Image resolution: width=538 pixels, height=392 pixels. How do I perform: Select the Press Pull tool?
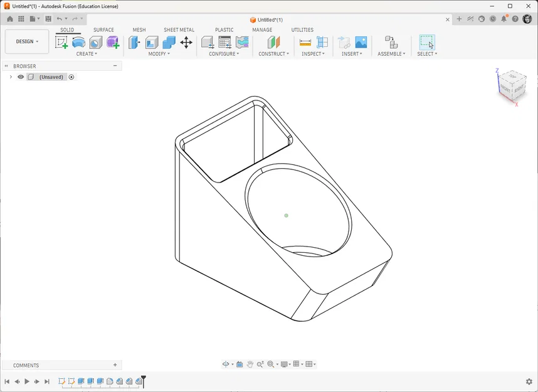coord(134,43)
